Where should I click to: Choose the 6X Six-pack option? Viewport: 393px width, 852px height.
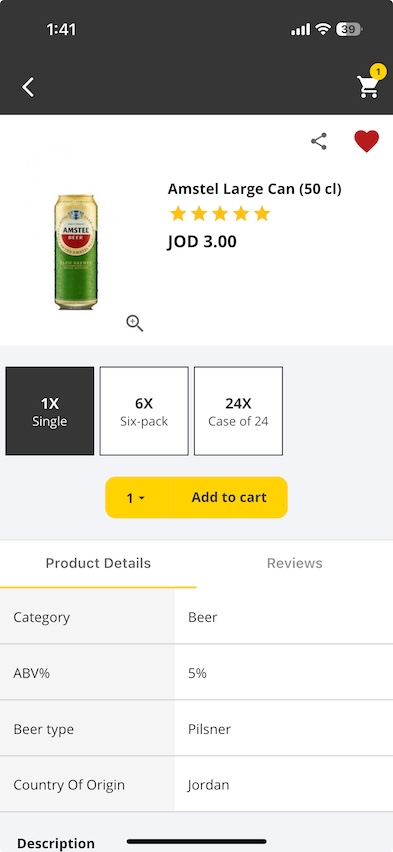click(x=144, y=411)
